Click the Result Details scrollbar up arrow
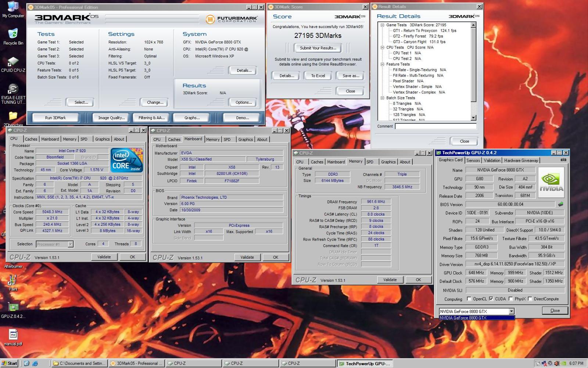This screenshot has height=368, width=588. pos(473,25)
